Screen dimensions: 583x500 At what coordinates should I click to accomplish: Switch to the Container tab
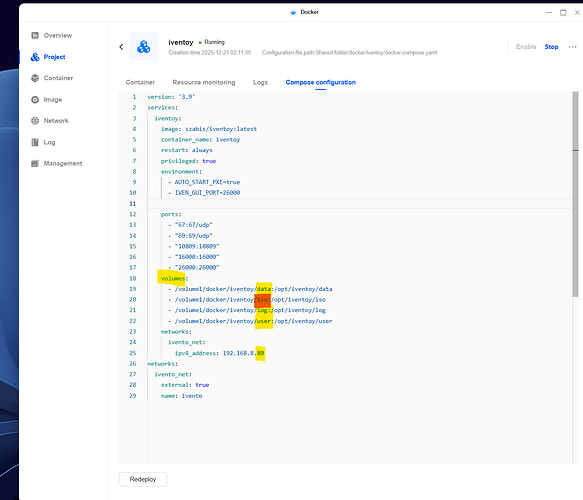click(x=140, y=83)
